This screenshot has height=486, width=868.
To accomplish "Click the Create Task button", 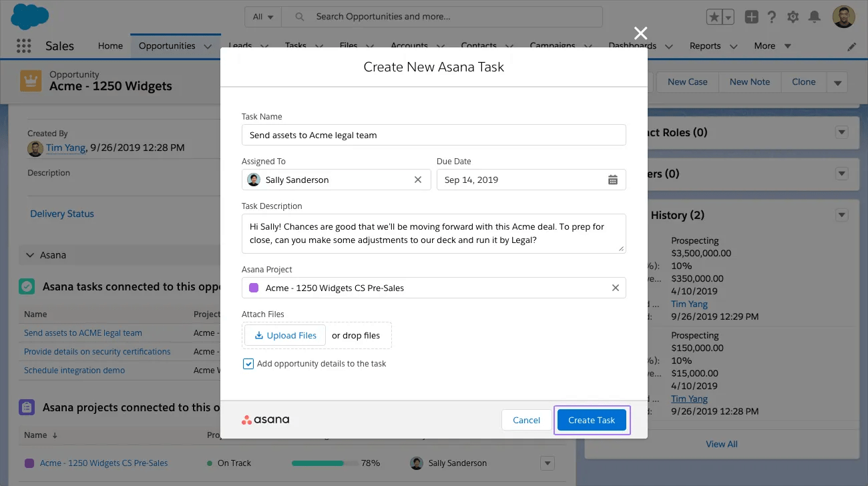I will pos(592,420).
